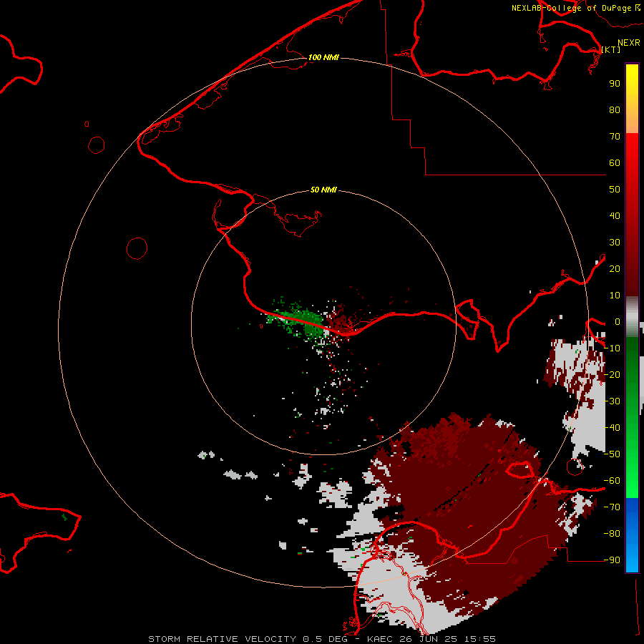Screen dimensions: 644x644
Task: Click the -50 scale value
Action: click(x=612, y=454)
